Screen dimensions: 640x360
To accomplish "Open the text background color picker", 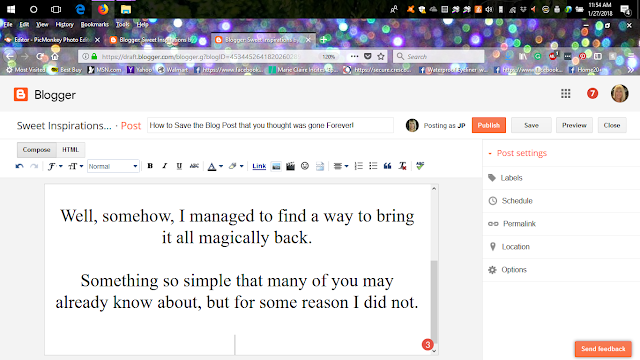I will (x=236, y=166).
